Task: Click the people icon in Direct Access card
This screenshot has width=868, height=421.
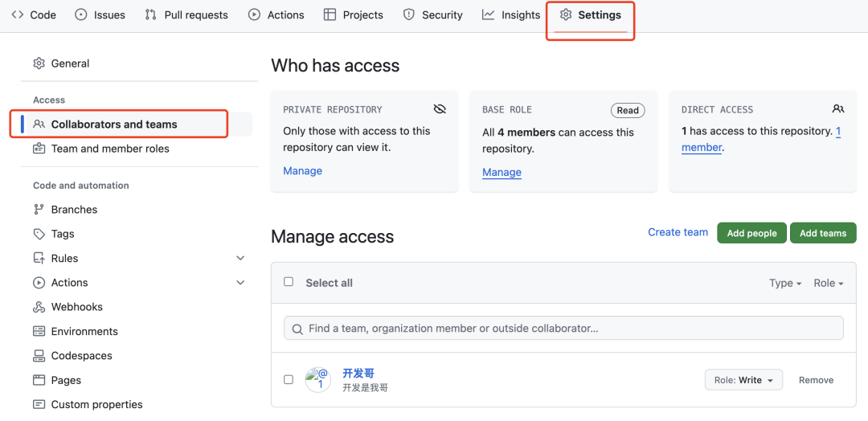Action: [x=838, y=109]
